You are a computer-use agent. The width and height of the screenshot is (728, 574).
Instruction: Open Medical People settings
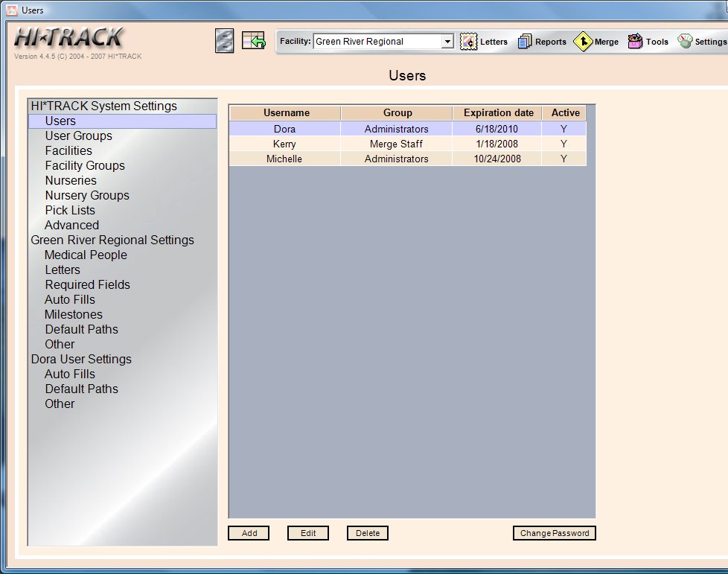coord(86,255)
